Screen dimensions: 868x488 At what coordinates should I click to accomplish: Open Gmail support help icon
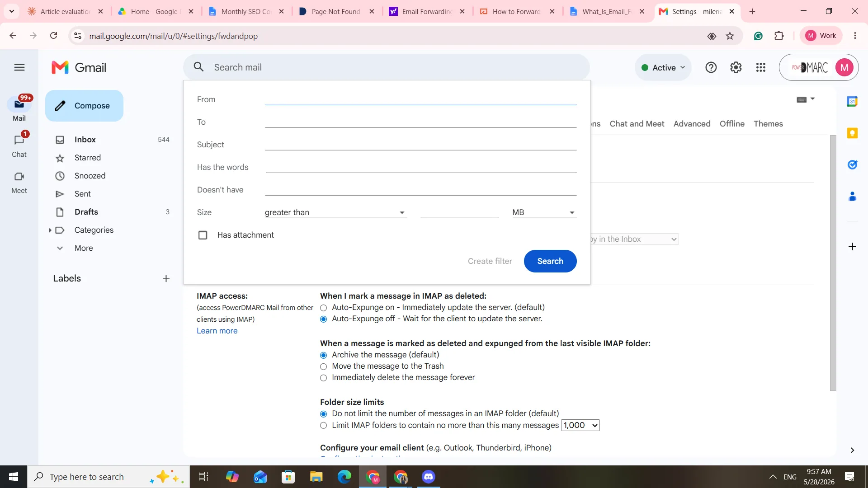coord(711,68)
